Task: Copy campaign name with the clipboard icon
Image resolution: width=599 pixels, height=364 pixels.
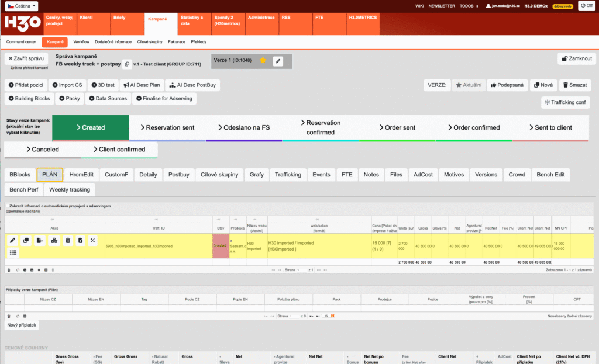Action: coord(127,63)
